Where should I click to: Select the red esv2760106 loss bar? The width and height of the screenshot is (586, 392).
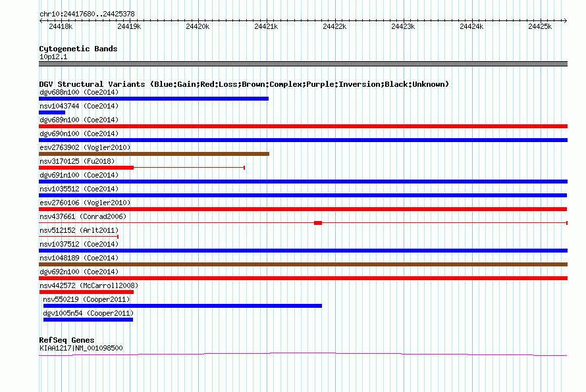pos(303,209)
